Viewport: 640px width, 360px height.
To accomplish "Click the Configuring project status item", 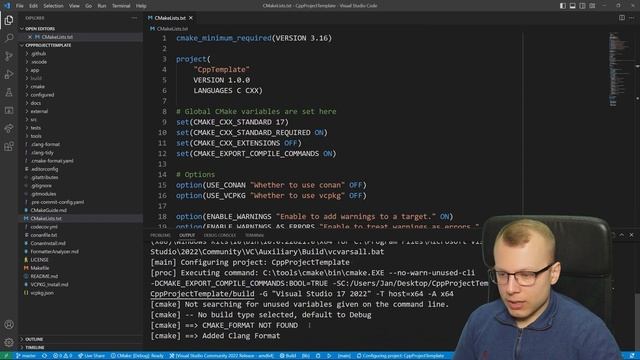I will [400, 356].
